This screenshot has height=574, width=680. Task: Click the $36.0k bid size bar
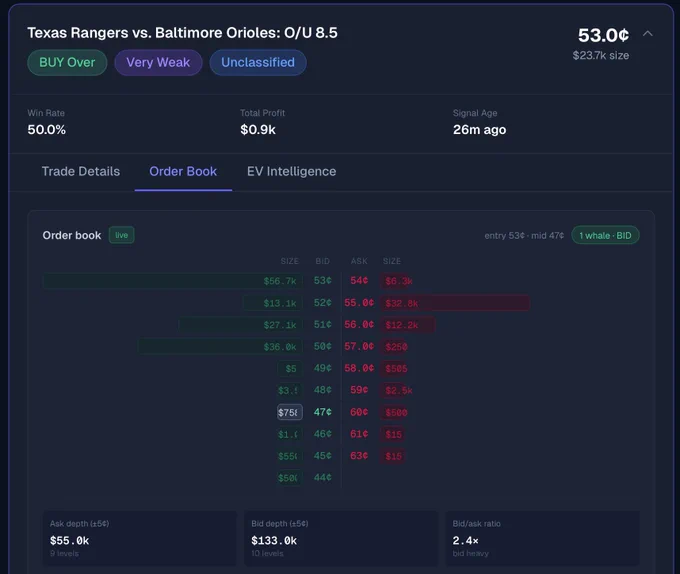point(220,347)
